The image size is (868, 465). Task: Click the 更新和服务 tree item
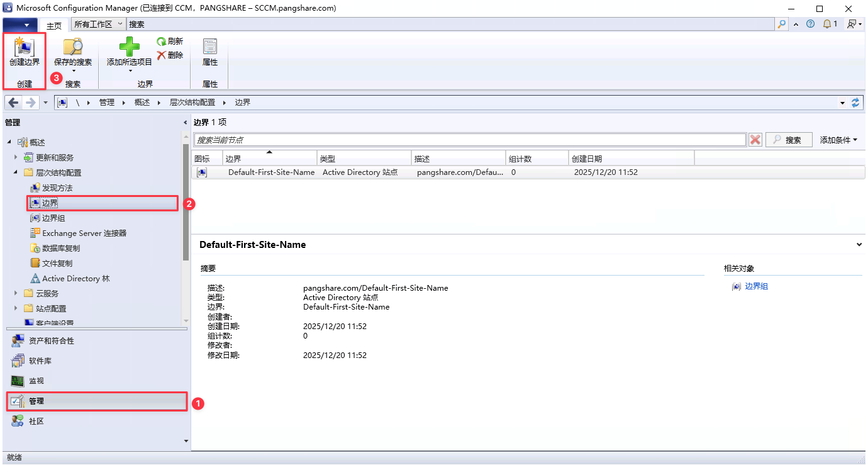coord(55,158)
